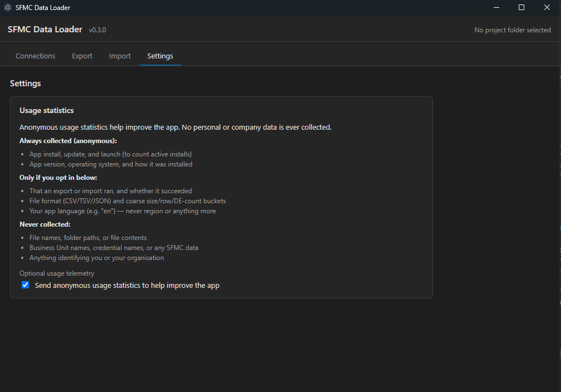The image size is (561, 392).
Task: Click the 'Never collected:' heading
Action: (x=45, y=224)
